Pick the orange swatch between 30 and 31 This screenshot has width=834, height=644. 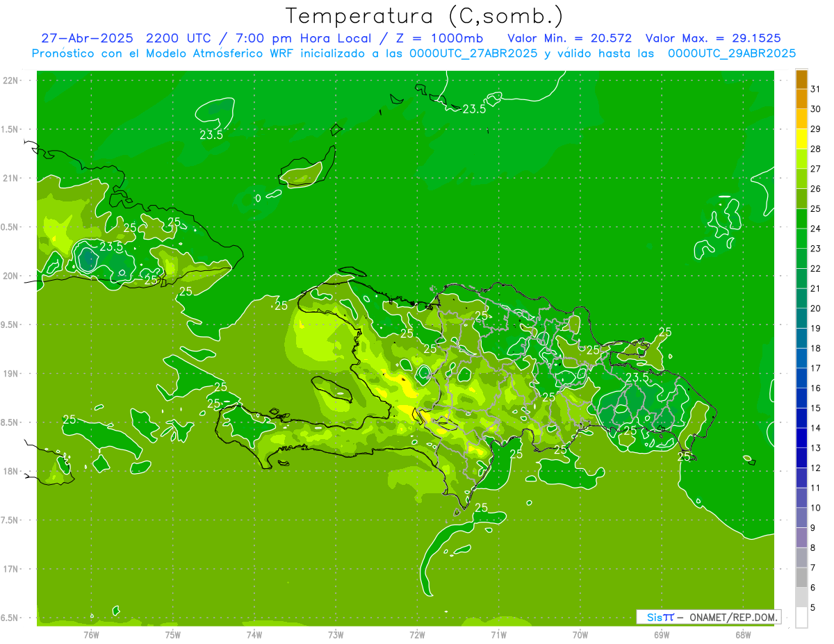tap(801, 99)
